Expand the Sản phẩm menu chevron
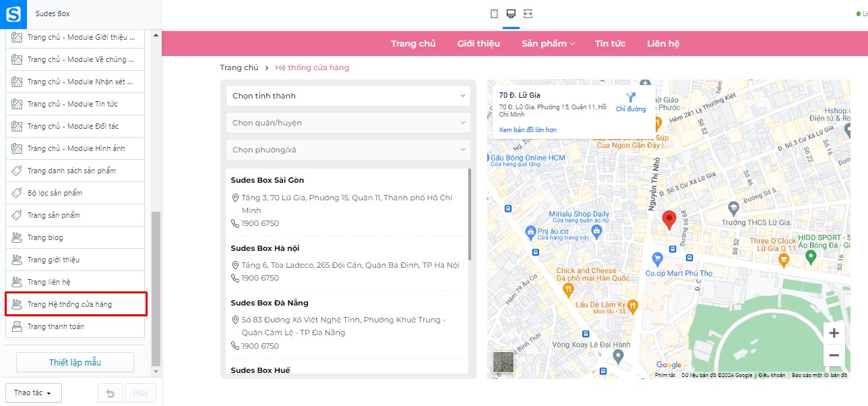 click(x=573, y=44)
